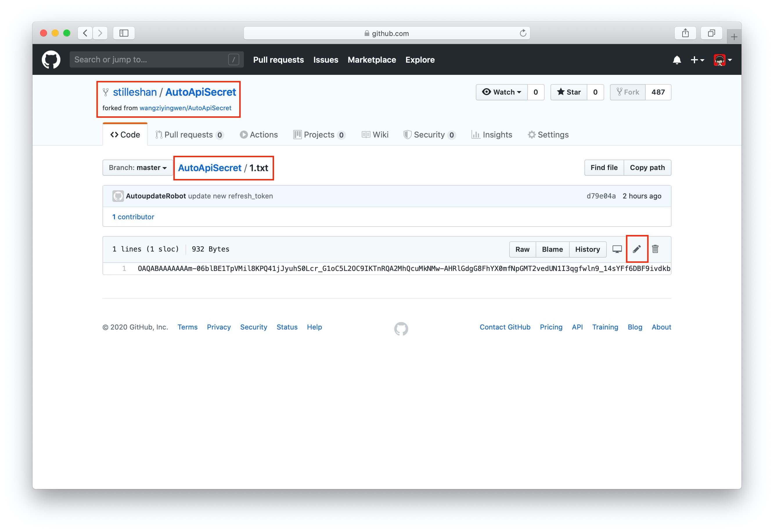This screenshot has width=774, height=532.
Task: Open wangziyingwen/AutoApiSecret upstream link
Action: click(x=186, y=108)
